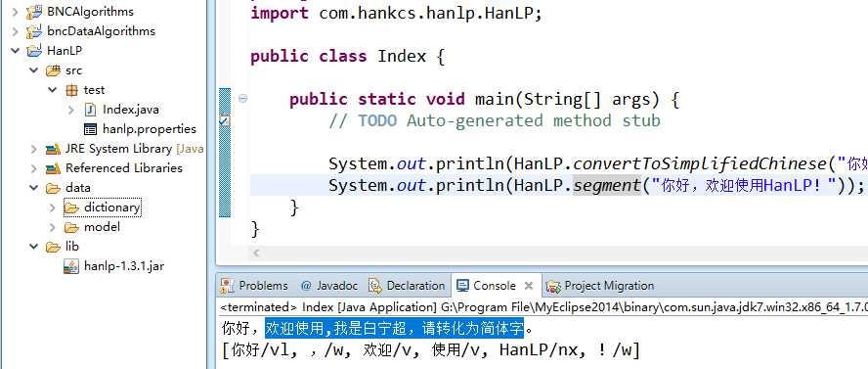Image resolution: width=868 pixels, height=369 pixels.
Task: Select the Referenced Libraries label
Action: [x=124, y=168]
